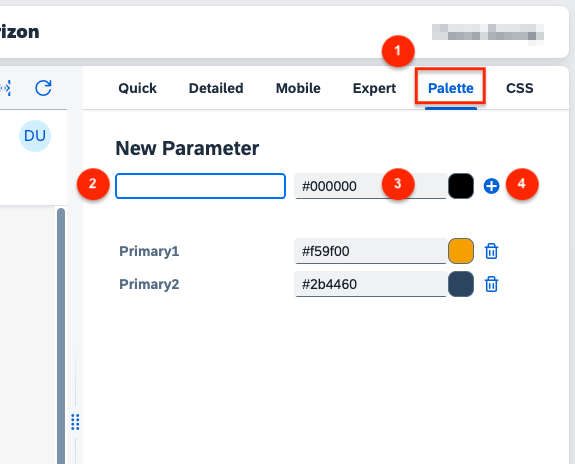Edit the Primary2 hex value #2b4460
This screenshot has height=464, width=575.
(371, 284)
